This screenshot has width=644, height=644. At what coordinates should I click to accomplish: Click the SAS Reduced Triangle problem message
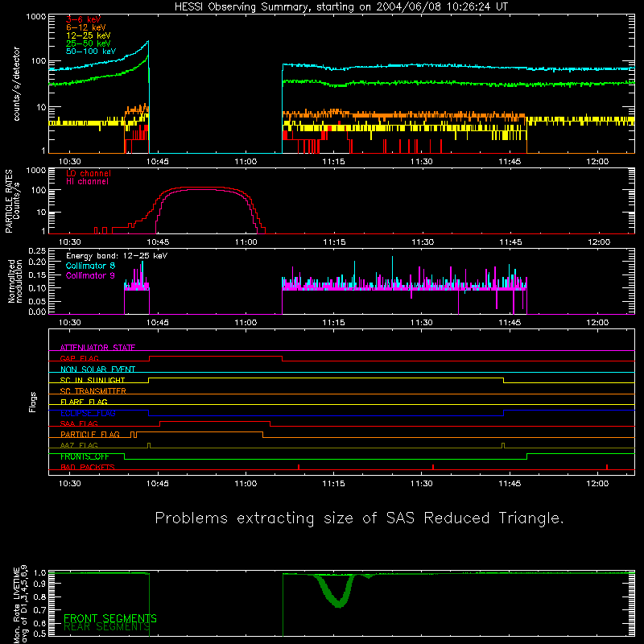[x=359, y=518]
